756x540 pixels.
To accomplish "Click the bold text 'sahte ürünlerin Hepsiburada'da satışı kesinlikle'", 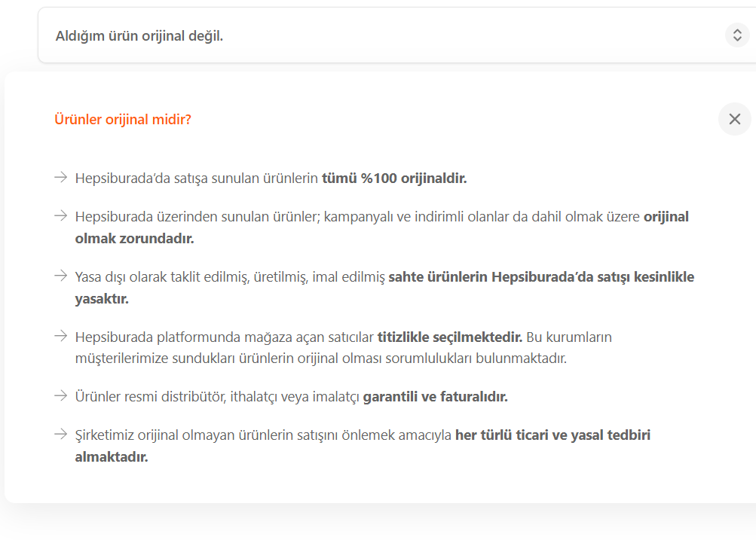I will point(541,276).
